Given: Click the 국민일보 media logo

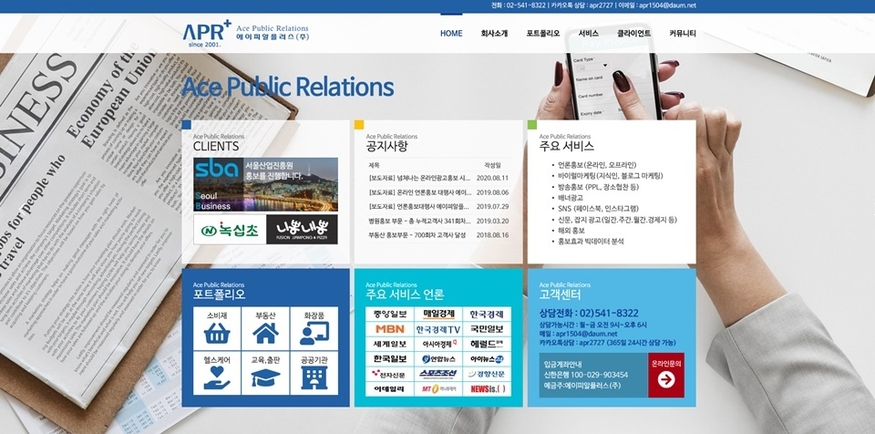Looking at the screenshot, I should point(487,329).
